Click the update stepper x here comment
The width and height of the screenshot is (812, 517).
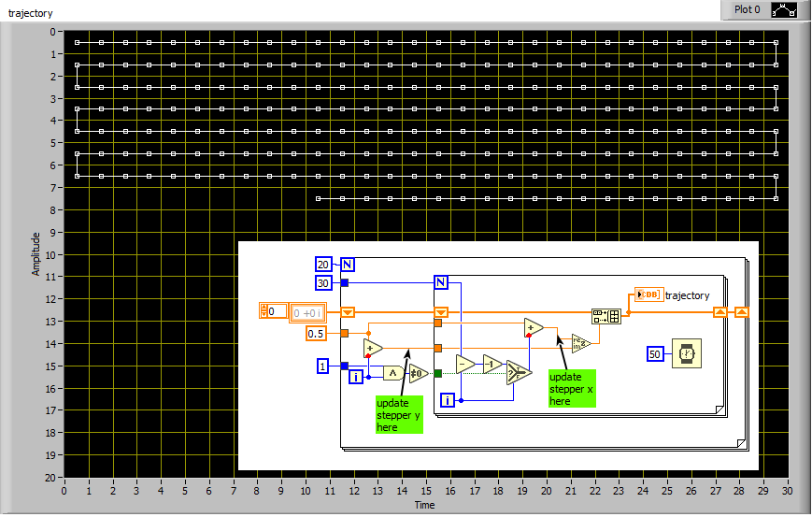[572, 389]
